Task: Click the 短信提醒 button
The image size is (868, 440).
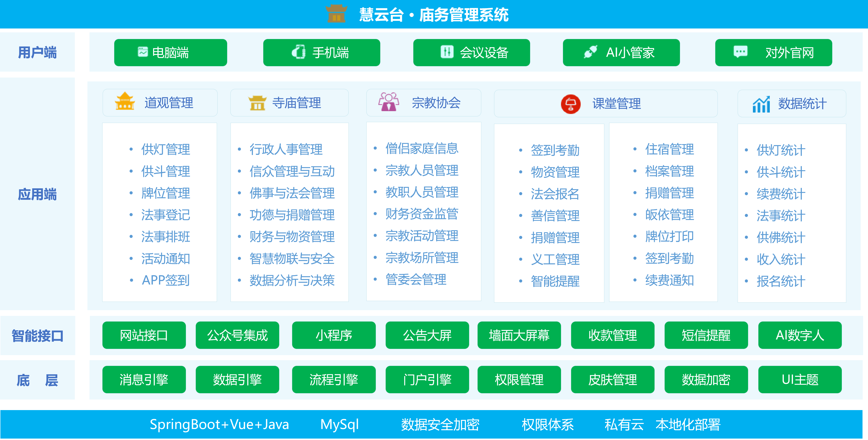Action: click(706, 335)
